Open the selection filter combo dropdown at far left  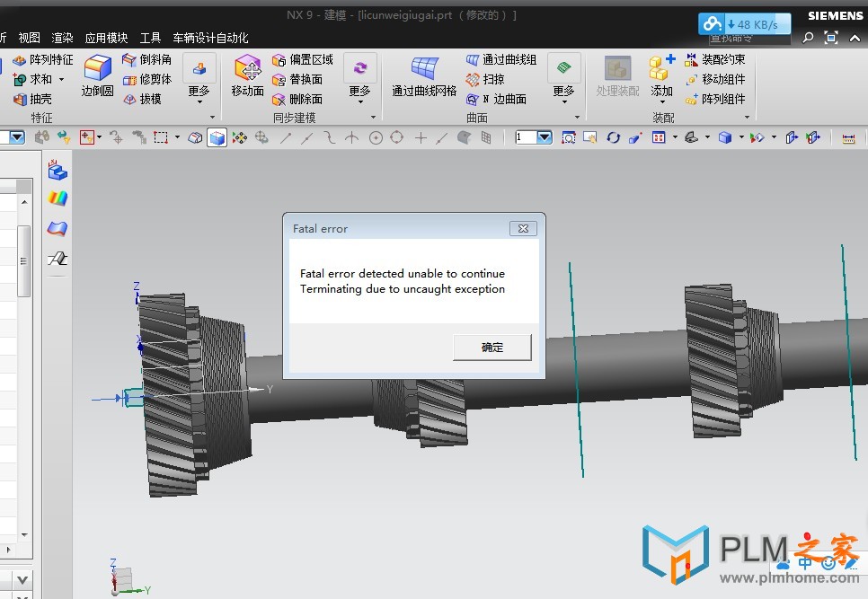[x=17, y=137]
